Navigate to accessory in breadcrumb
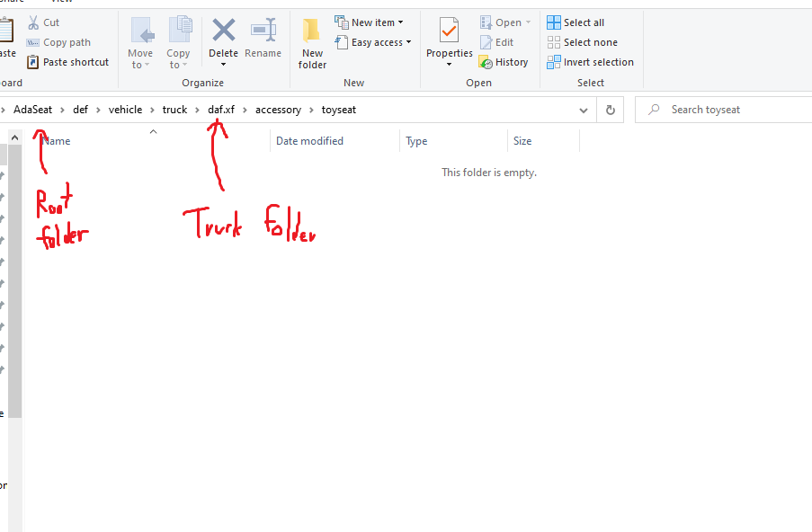 coord(278,110)
